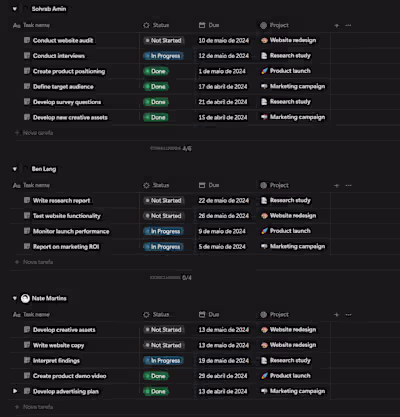
Task: Open Research study project for Interpret findings
Action: click(x=286, y=360)
